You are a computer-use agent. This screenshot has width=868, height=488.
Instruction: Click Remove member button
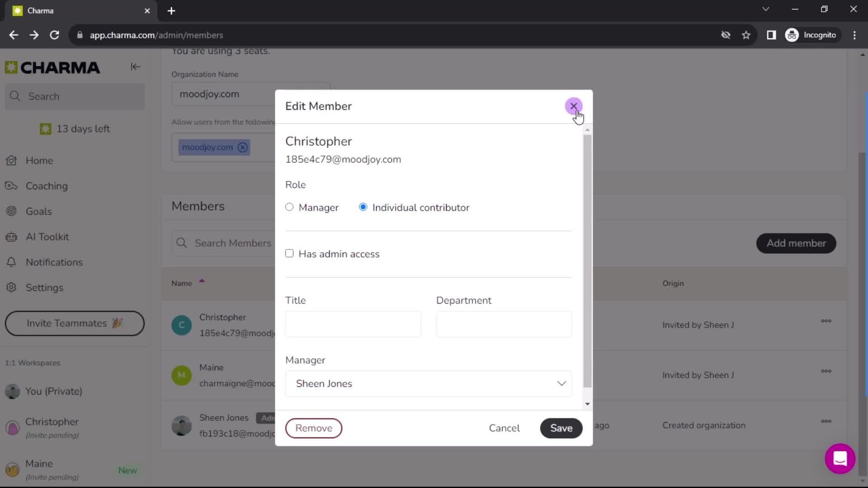click(314, 428)
